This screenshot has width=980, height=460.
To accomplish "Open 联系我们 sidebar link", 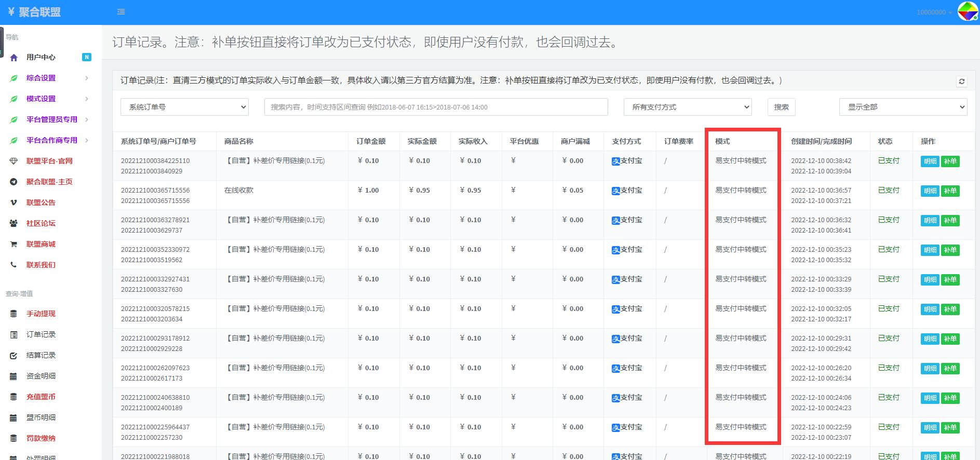I will (x=41, y=265).
